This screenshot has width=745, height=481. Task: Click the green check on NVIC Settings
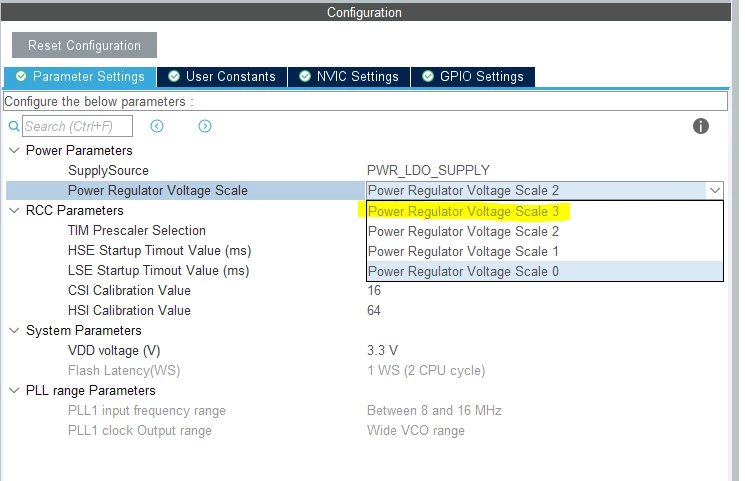[305, 76]
